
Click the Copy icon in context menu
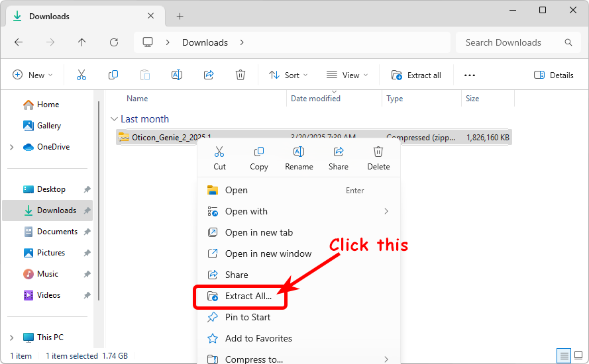pos(259,152)
